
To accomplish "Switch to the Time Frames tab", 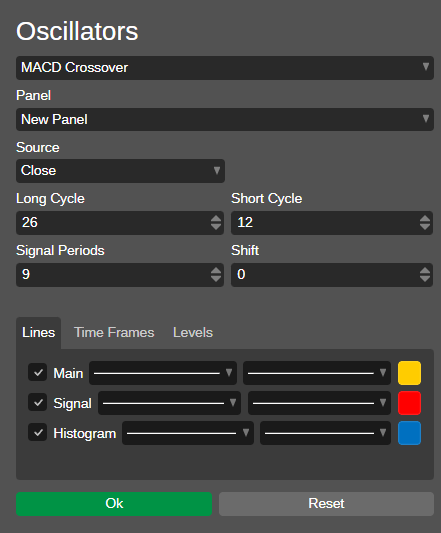I will [x=114, y=332].
